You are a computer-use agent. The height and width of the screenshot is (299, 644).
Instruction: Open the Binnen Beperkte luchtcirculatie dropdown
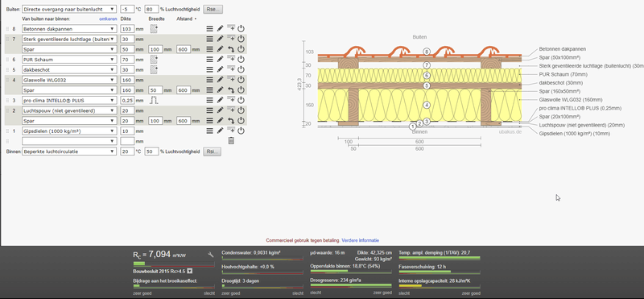(69, 152)
